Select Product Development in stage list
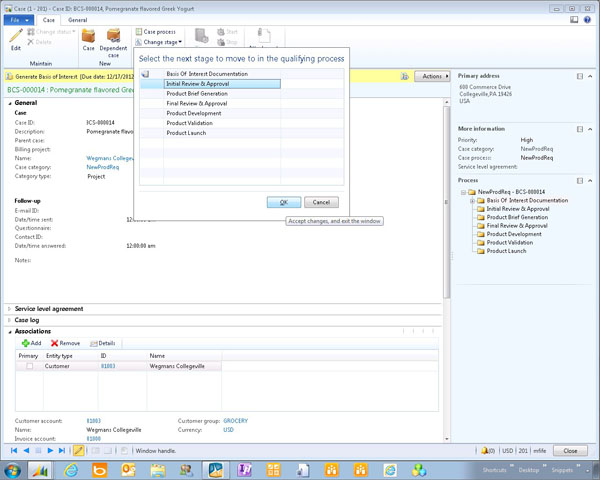 coord(241,113)
